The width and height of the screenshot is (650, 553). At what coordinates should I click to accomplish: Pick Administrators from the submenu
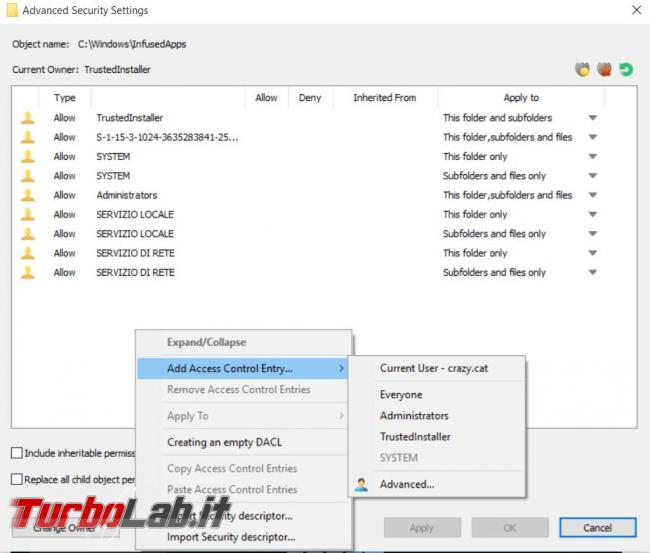pyautogui.click(x=437, y=416)
